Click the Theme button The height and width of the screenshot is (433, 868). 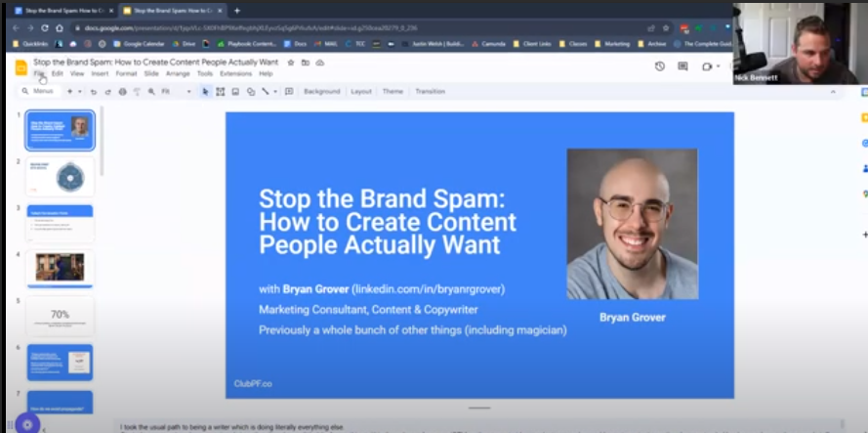393,92
